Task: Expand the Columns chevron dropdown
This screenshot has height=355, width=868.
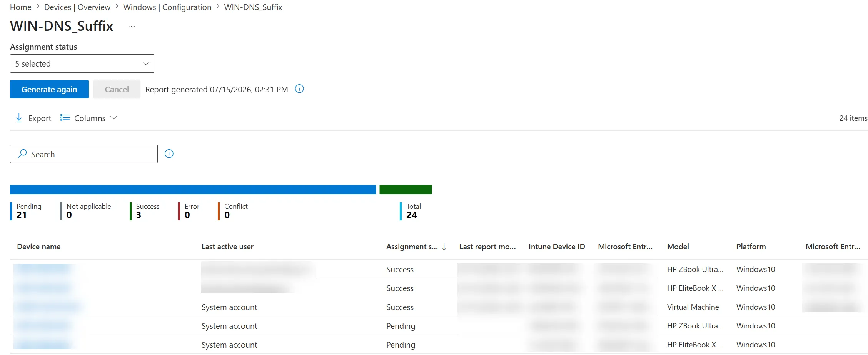Action: tap(114, 118)
